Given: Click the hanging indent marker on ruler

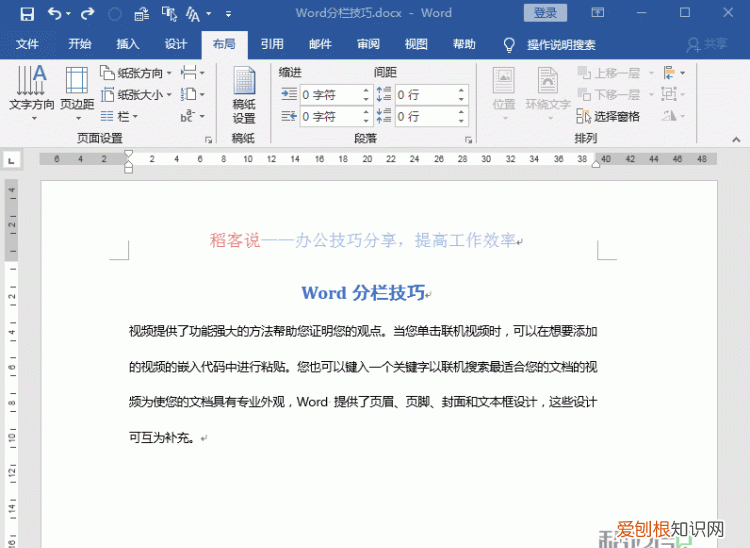Looking at the screenshot, I should [128, 164].
